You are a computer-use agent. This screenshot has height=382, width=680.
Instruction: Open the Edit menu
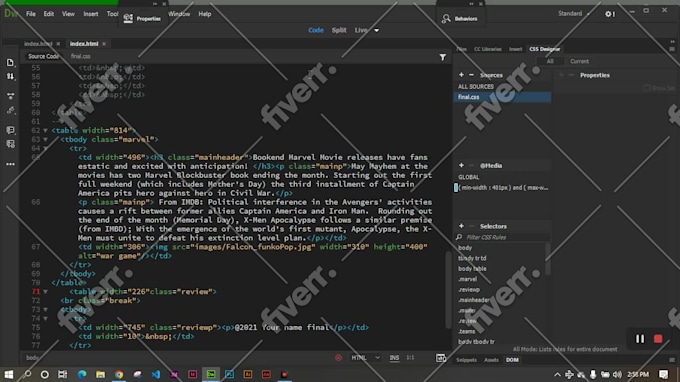(x=49, y=14)
